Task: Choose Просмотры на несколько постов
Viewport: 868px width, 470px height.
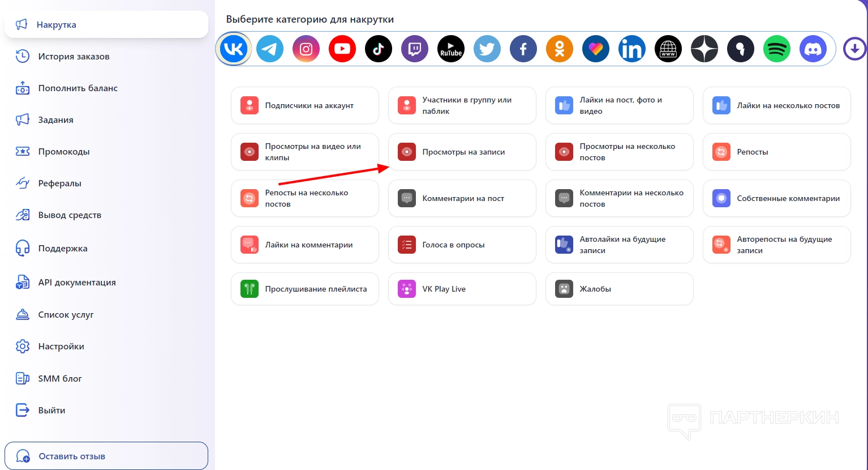Action: pyautogui.click(x=620, y=152)
